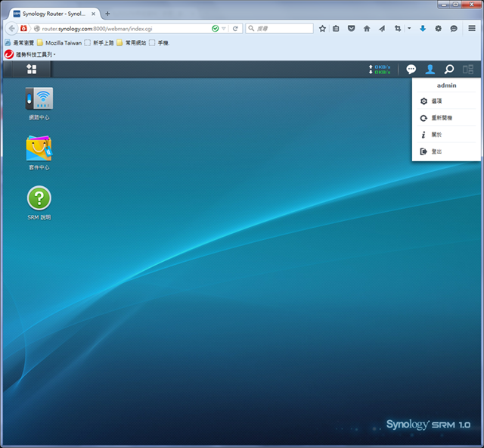Screen dimensions: 484x448
Task: Open the most visited bookmark folder
Action: (x=20, y=42)
